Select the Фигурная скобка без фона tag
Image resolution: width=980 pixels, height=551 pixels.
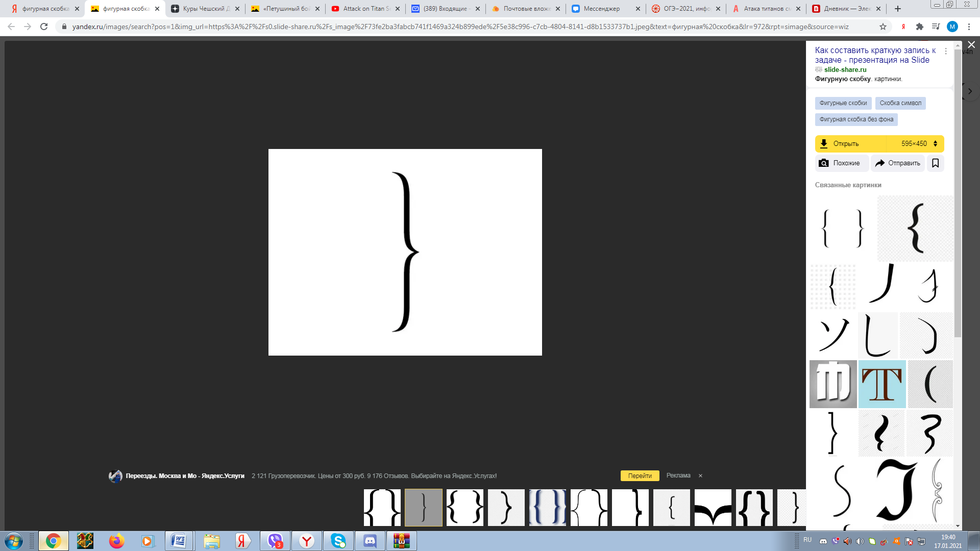pos(856,119)
